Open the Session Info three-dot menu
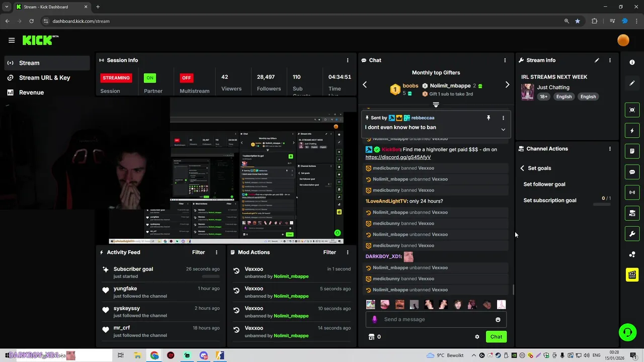 tap(347, 60)
